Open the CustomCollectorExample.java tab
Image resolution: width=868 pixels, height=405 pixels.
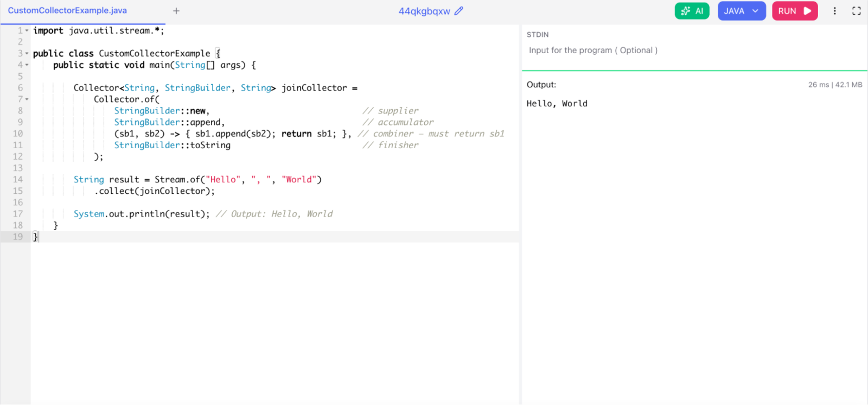click(67, 10)
